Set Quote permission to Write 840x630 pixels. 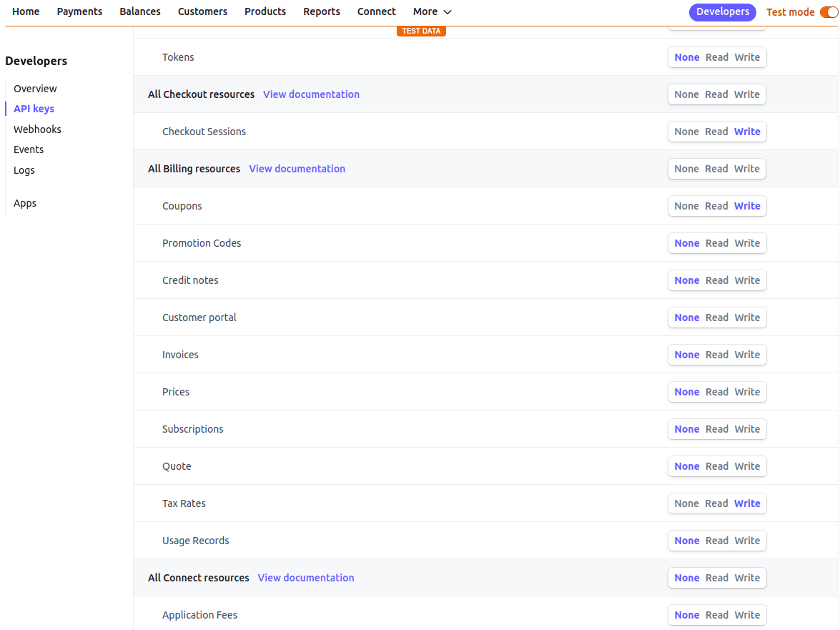pos(747,466)
